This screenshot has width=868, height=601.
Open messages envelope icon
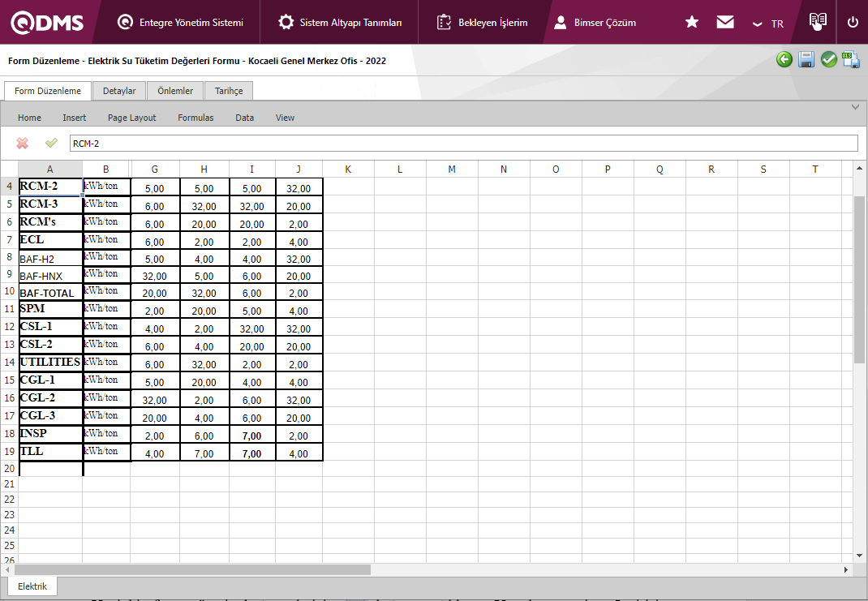pyautogui.click(x=725, y=22)
